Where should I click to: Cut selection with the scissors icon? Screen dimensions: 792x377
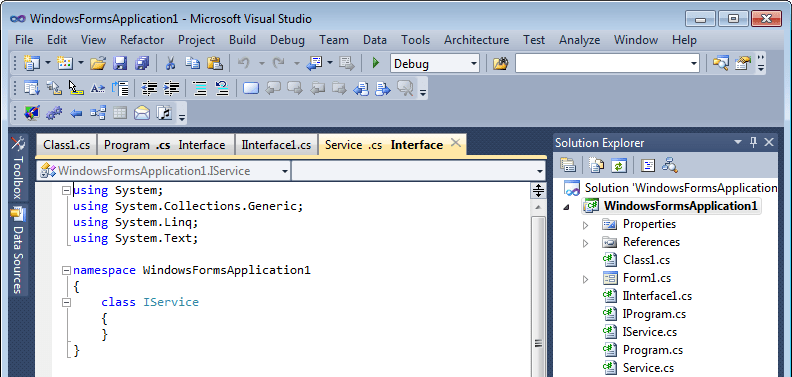pyautogui.click(x=170, y=63)
